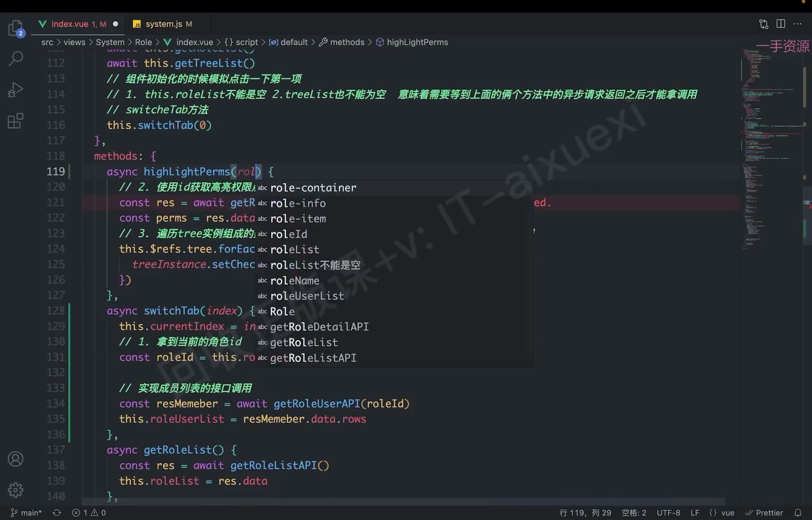
Task: Change encoding UTF-8 in status bar
Action: click(668, 513)
